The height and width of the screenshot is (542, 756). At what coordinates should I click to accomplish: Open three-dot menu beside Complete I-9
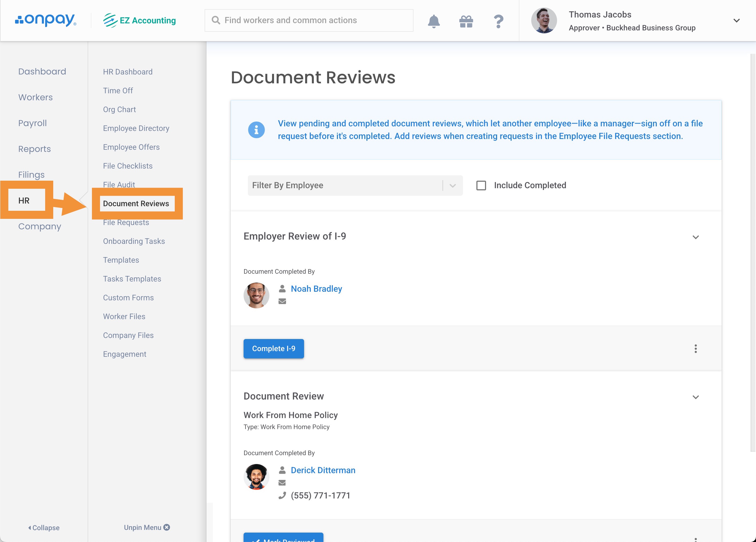[x=695, y=349]
